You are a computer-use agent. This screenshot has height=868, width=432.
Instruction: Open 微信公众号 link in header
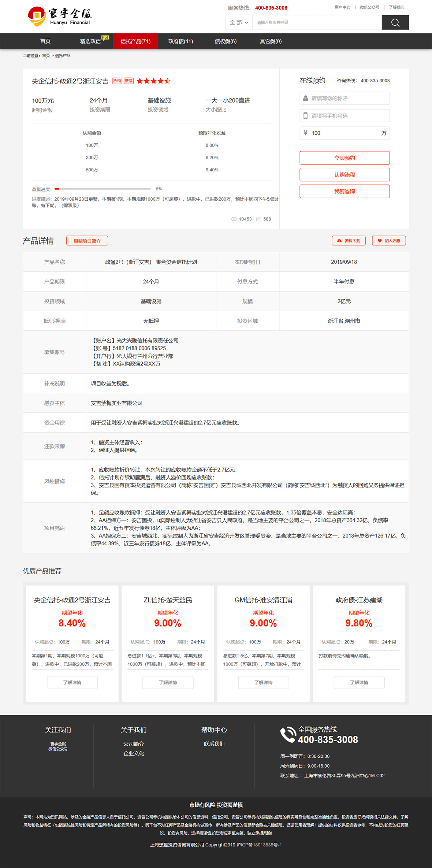click(x=369, y=7)
